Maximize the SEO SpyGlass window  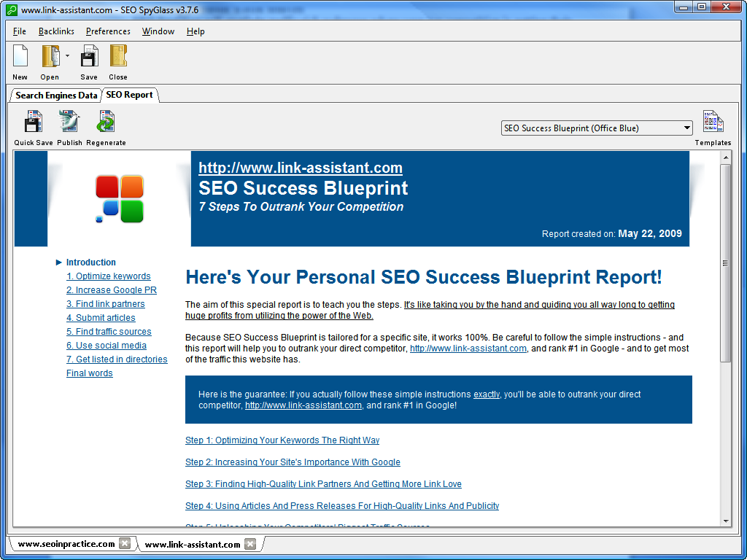(x=702, y=7)
